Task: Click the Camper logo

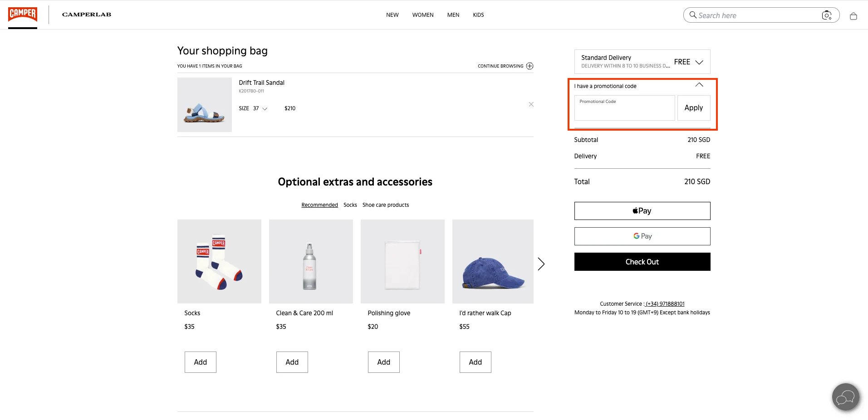Action: pyautogui.click(x=23, y=15)
